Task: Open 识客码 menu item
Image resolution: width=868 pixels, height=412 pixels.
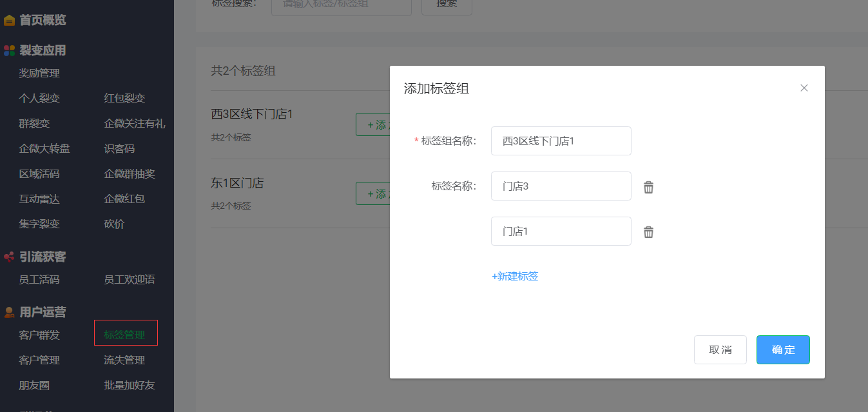Action: [x=119, y=148]
